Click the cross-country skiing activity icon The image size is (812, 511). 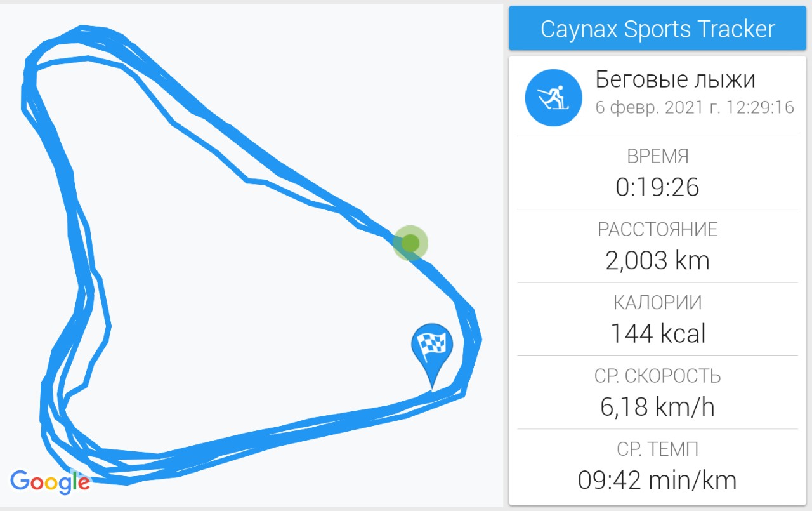(x=553, y=98)
